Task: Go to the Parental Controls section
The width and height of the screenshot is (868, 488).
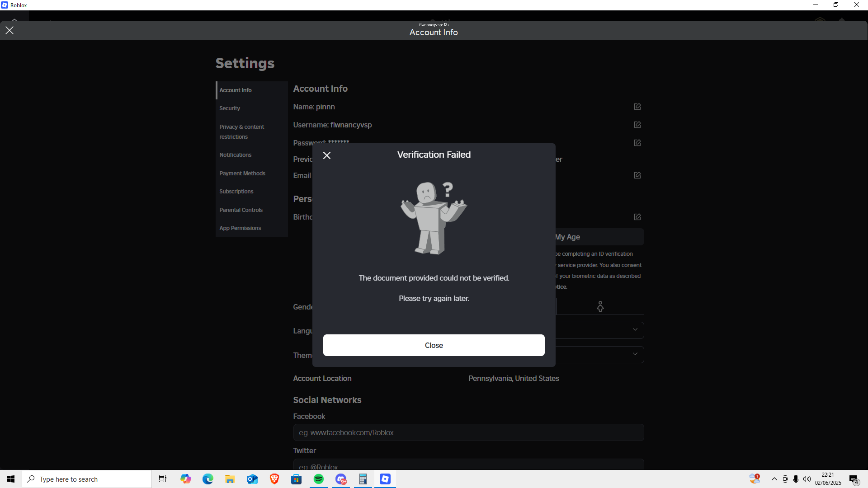Action: point(241,210)
